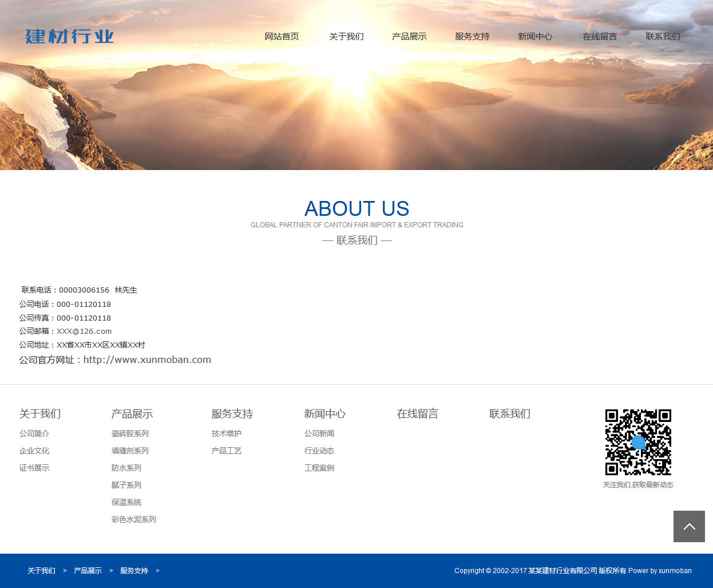Select the 瓷砖胶系列 product link
Screen dimensions: 713x588
click(130, 433)
